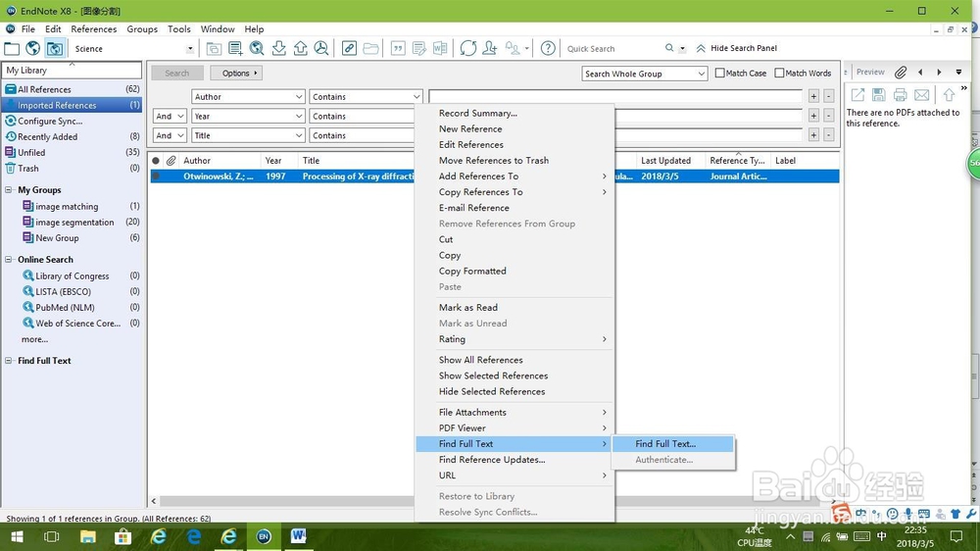Click the Insert Citation quote icon
The width and height of the screenshot is (980, 551).
coord(398,48)
